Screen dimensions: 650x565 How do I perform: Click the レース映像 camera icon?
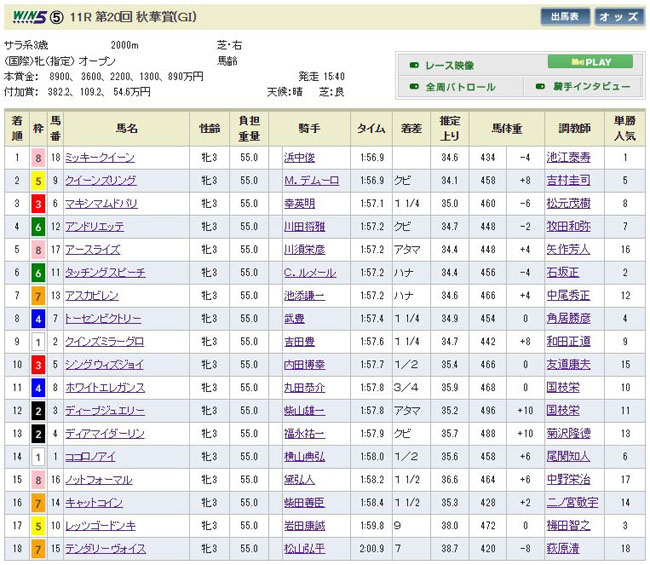pyautogui.click(x=413, y=64)
